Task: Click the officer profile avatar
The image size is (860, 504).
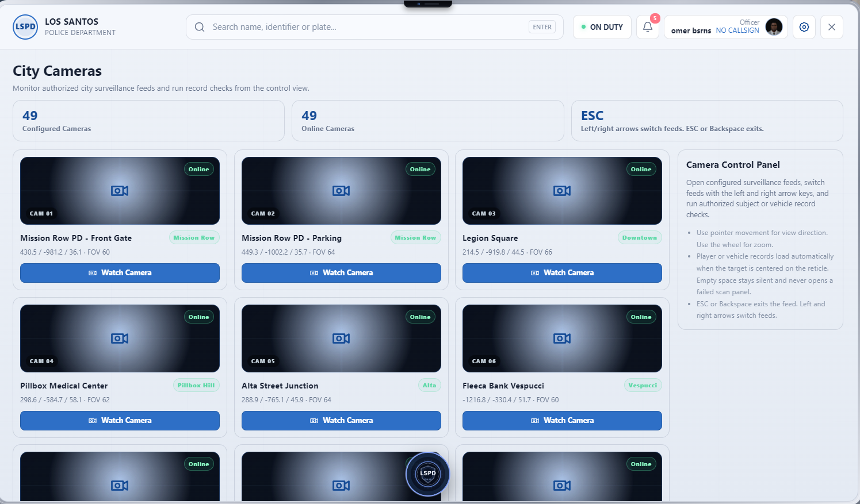Action: pos(774,27)
